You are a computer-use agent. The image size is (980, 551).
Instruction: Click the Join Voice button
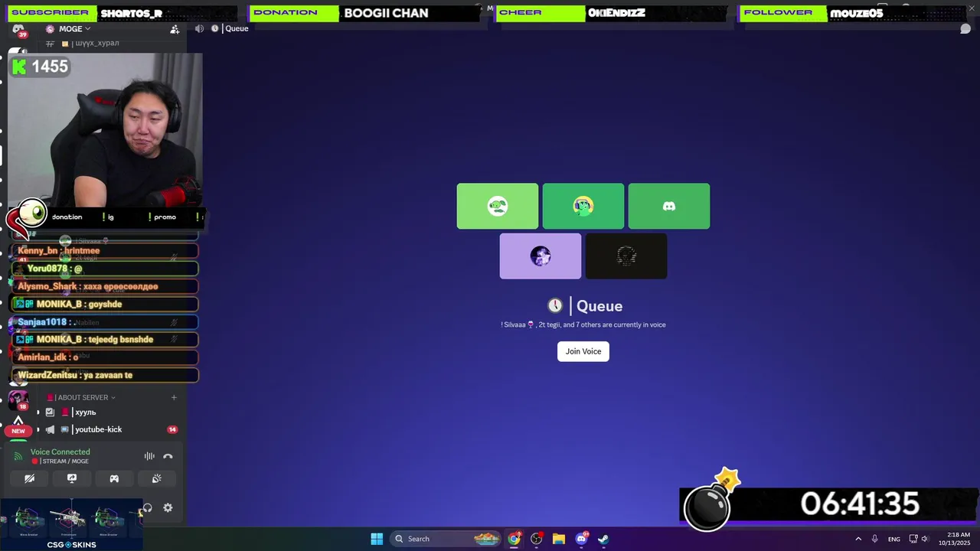click(583, 351)
